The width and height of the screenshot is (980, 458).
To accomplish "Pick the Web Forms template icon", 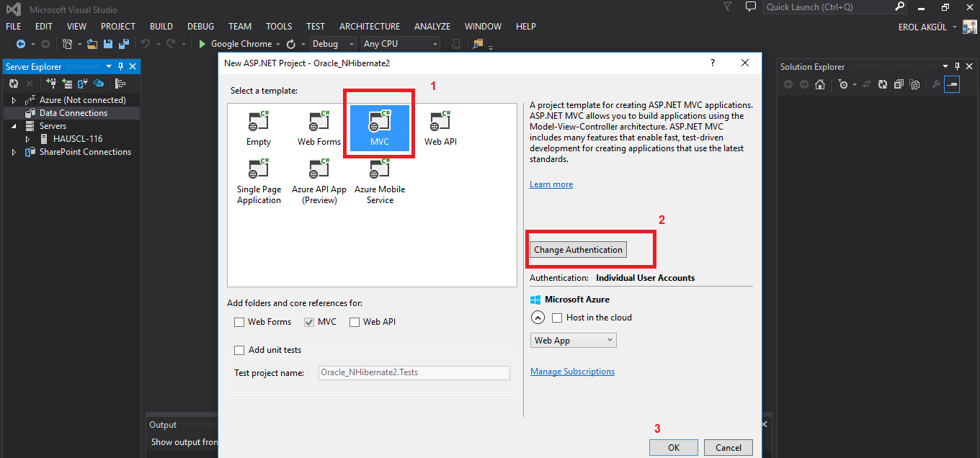I will pyautogui.click(x=318, y=122).
